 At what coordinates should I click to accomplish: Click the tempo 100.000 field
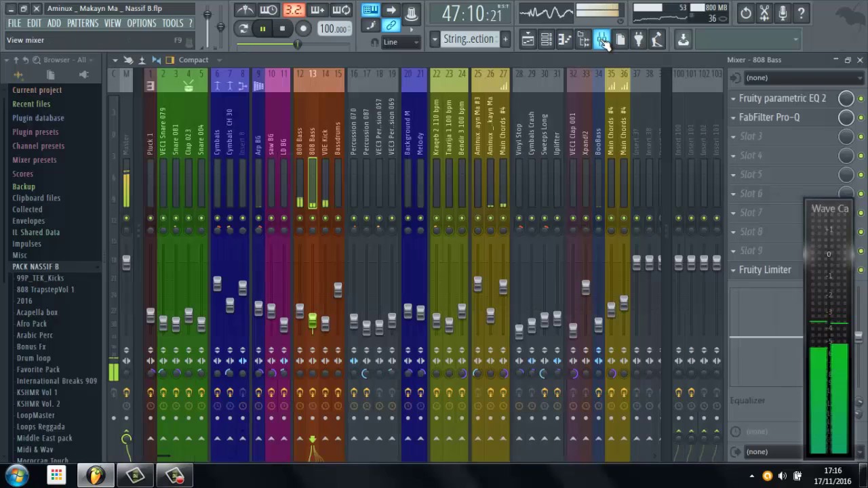click(x=334, y=28)
